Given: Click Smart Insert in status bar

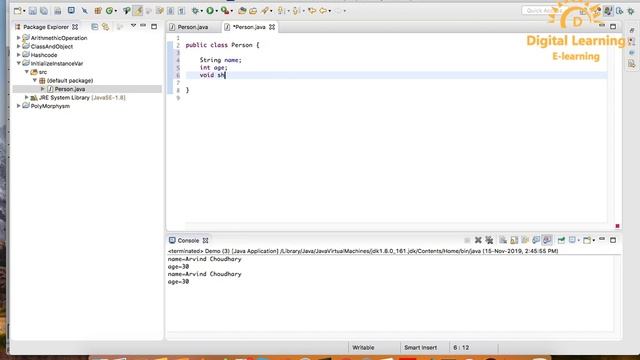Looking at the screenshot, I should tap(420, 348).
